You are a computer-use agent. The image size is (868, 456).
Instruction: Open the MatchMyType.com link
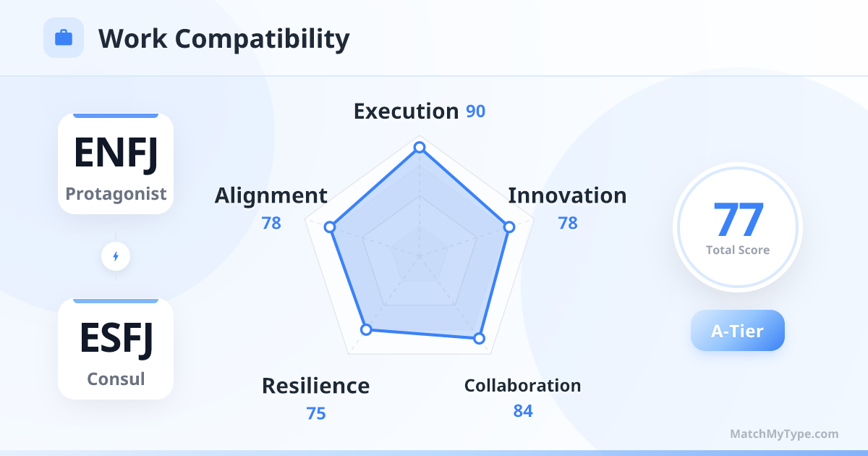[x=784, y=434]
